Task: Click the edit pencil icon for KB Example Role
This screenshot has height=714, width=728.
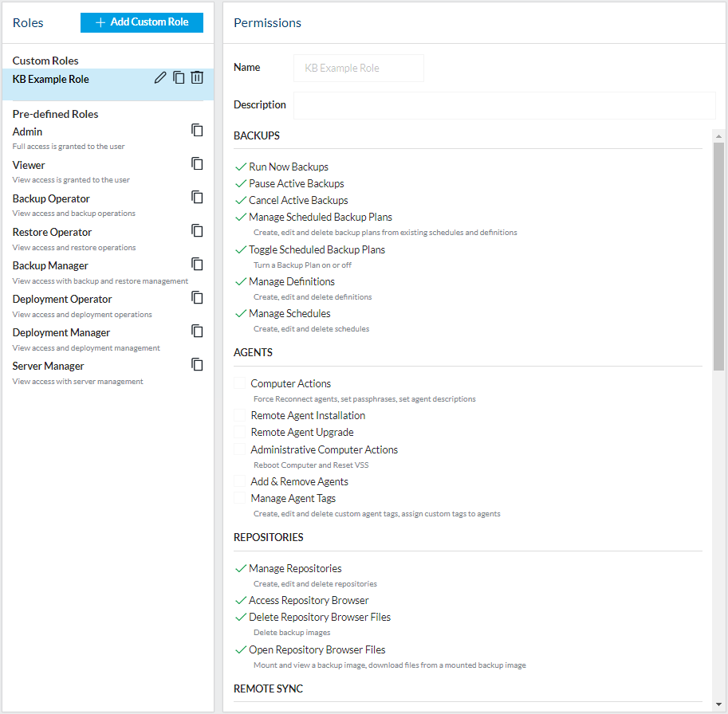Action: pos(160,77)
